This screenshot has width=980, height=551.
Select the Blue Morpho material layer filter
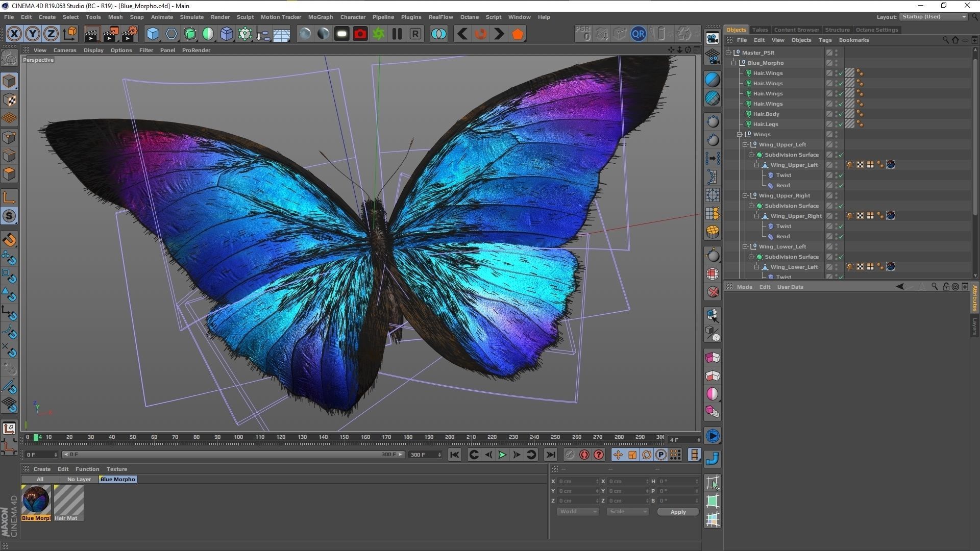118,480
